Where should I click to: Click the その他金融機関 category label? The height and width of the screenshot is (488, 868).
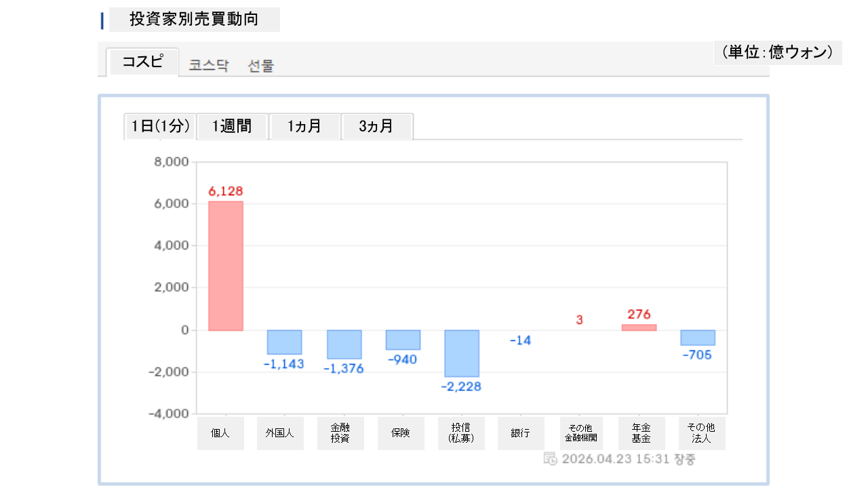579,433
